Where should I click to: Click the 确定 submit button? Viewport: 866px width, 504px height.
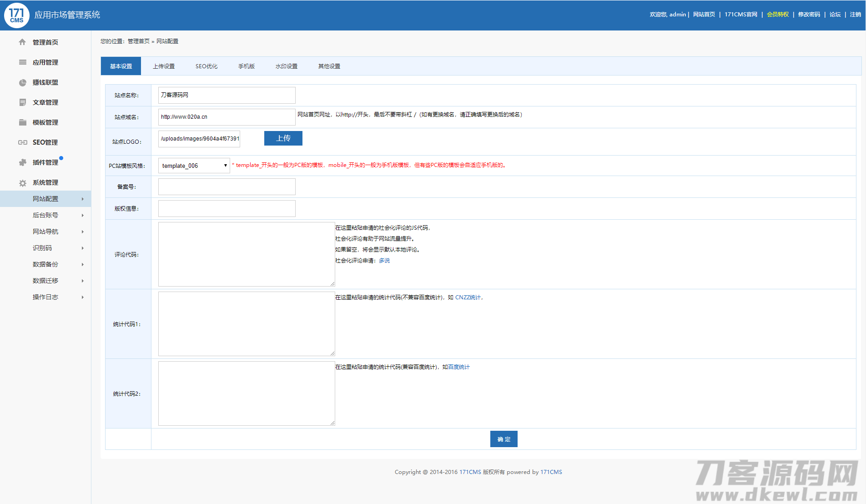click(x=503, y=439)
